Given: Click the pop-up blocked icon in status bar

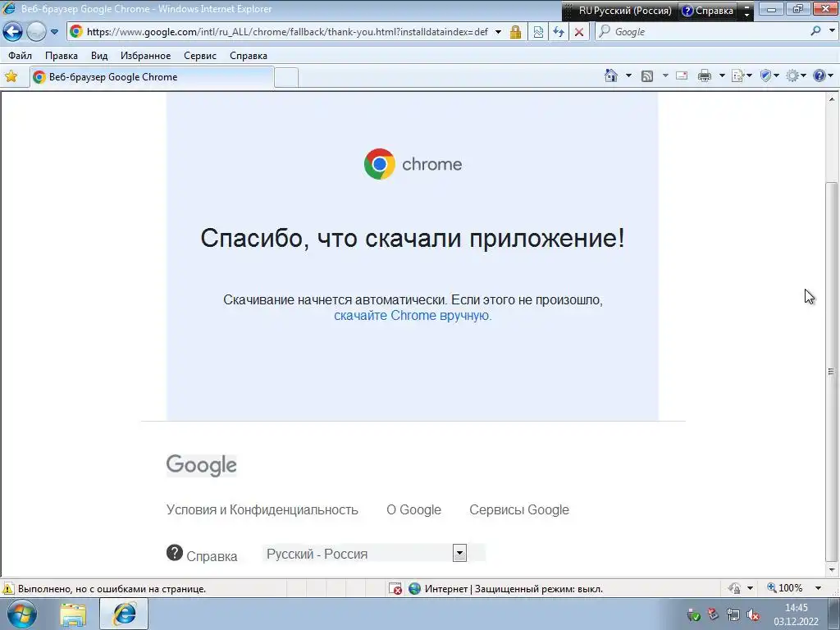Looking at the screenshot, I should (395, 589).
